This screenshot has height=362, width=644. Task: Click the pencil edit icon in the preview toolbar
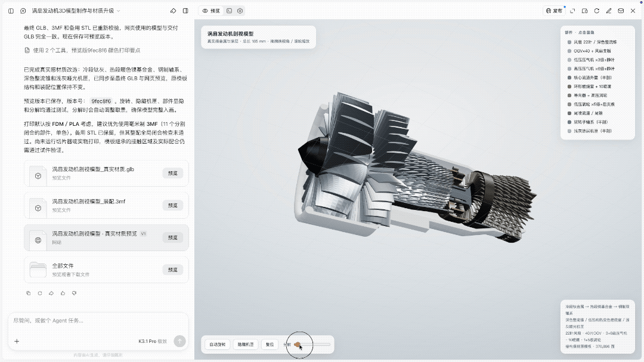coord(609,11)
